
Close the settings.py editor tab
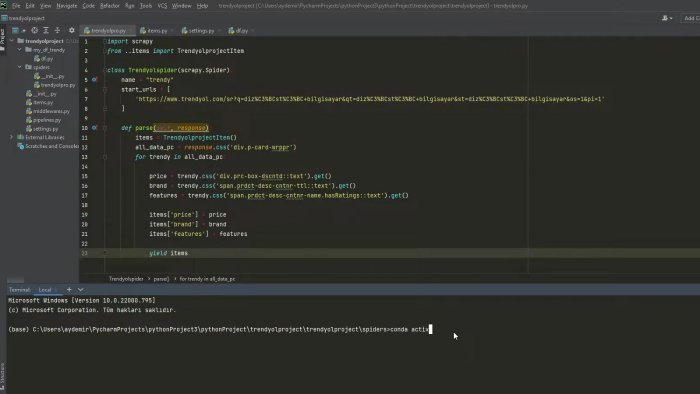pyautogui.click(x=219, y=31)
